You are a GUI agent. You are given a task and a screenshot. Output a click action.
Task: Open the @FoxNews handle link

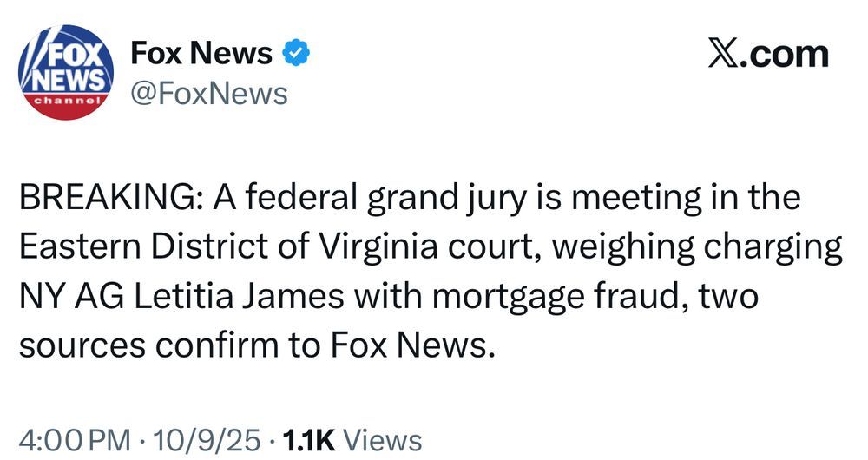(x=208, y=92)
